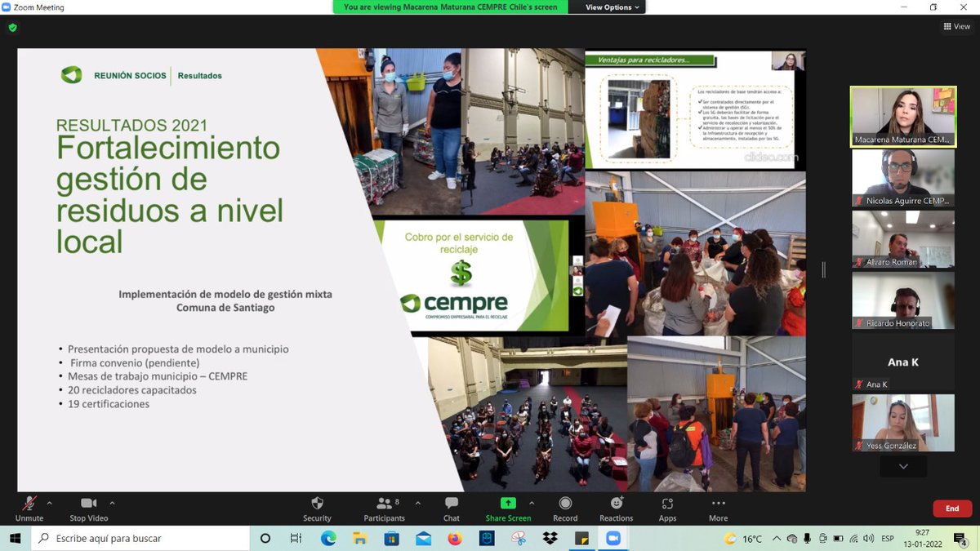Launch Microsoft Edge from the taskbar
Screen dimensions: 980x551
coord(328,538)
